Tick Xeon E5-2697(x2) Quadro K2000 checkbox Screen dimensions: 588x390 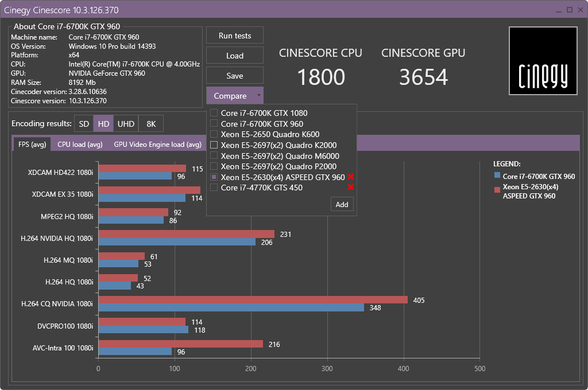pos(214,145)
